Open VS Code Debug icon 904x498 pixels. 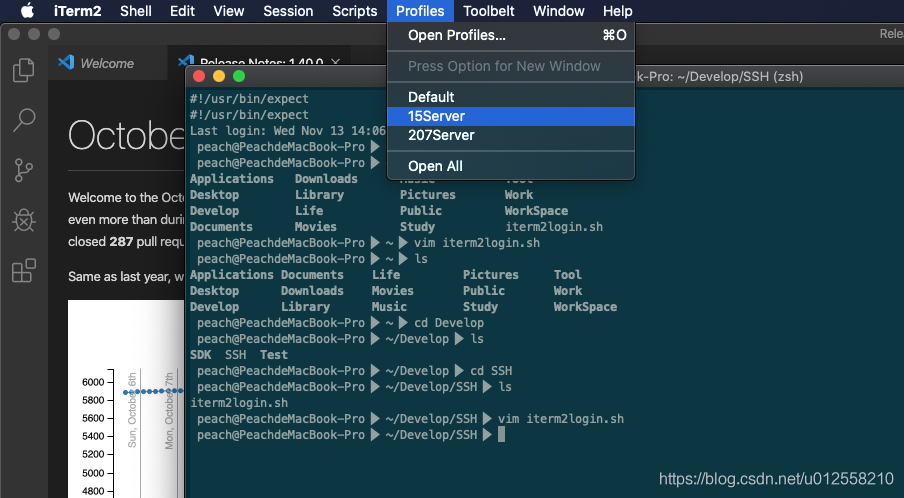tap(24, 220)
